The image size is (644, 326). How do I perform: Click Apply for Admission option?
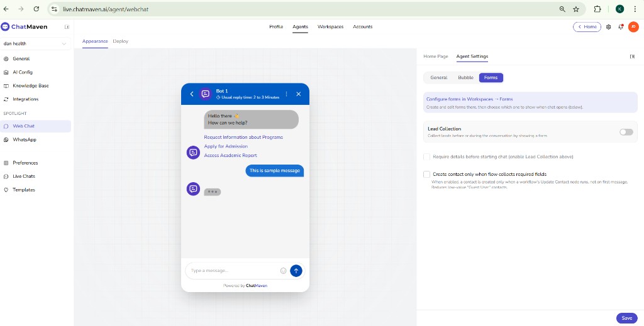226,146
